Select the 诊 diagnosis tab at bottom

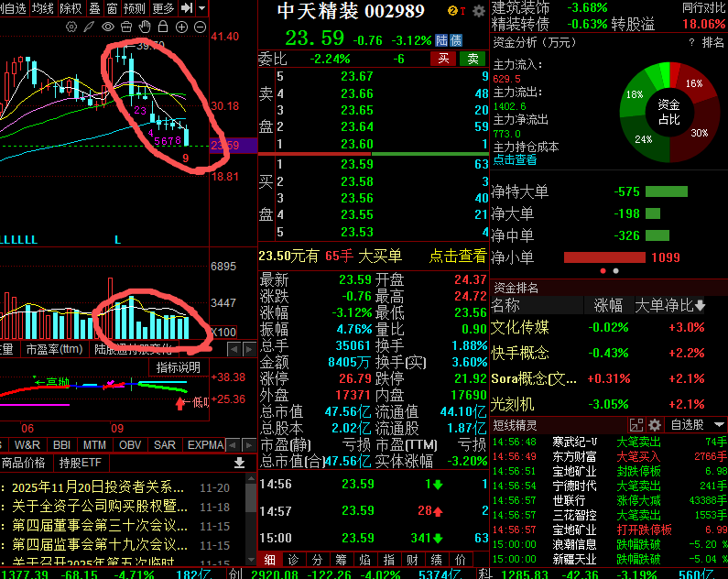pos(293,560)
